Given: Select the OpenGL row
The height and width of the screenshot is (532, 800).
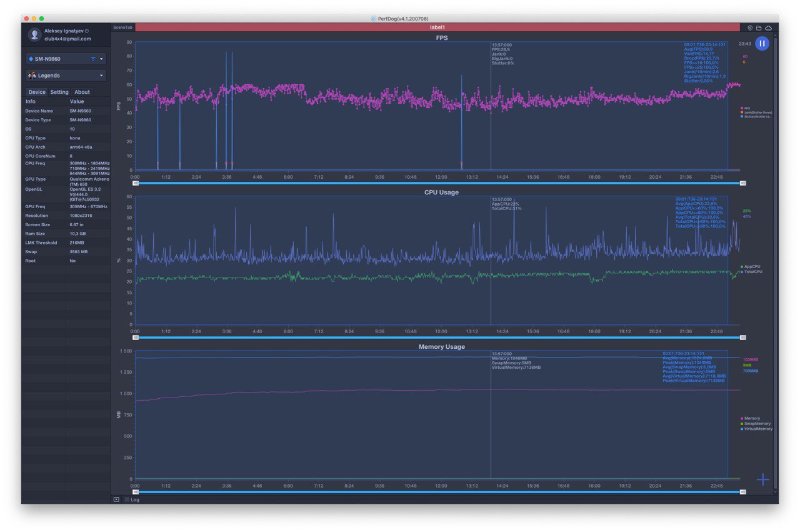Looking at the screenshot, I should (66, 194).
